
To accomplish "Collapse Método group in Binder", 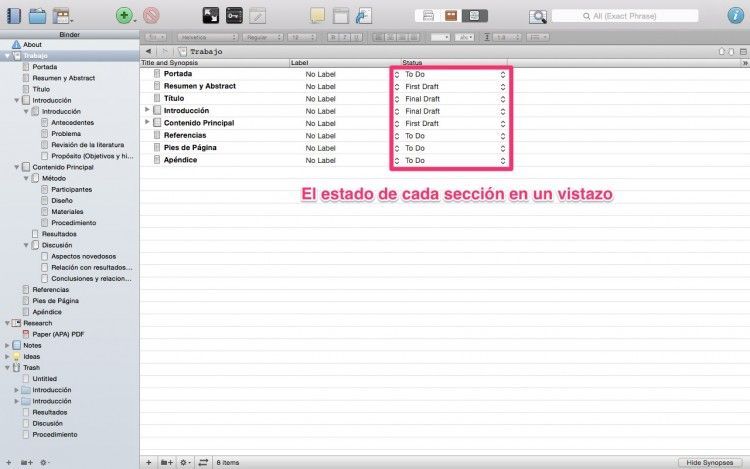I will click(x=26, y=178).
